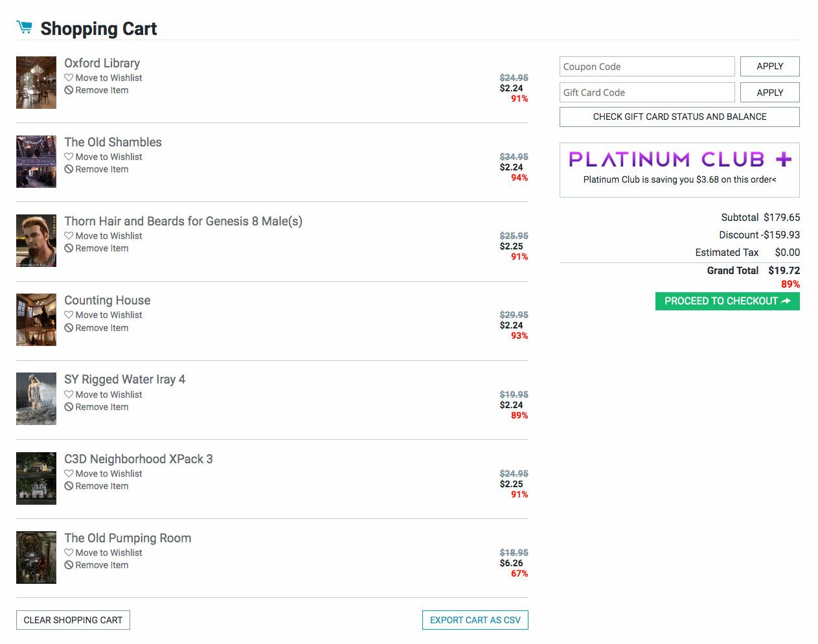Clear the shopping cart

click(73, 620)
